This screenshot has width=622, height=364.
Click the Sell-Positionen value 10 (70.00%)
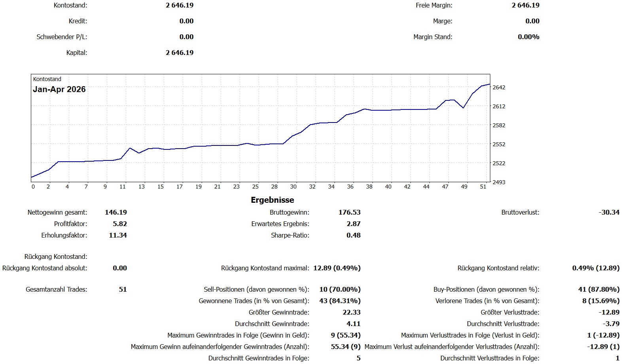click(340, 289)
